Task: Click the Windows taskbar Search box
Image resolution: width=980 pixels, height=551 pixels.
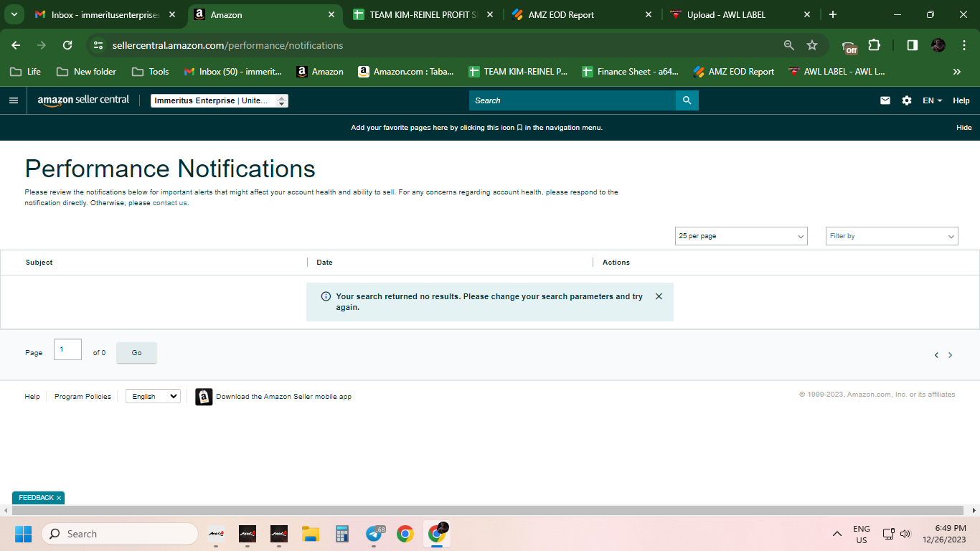Action: 120,534
